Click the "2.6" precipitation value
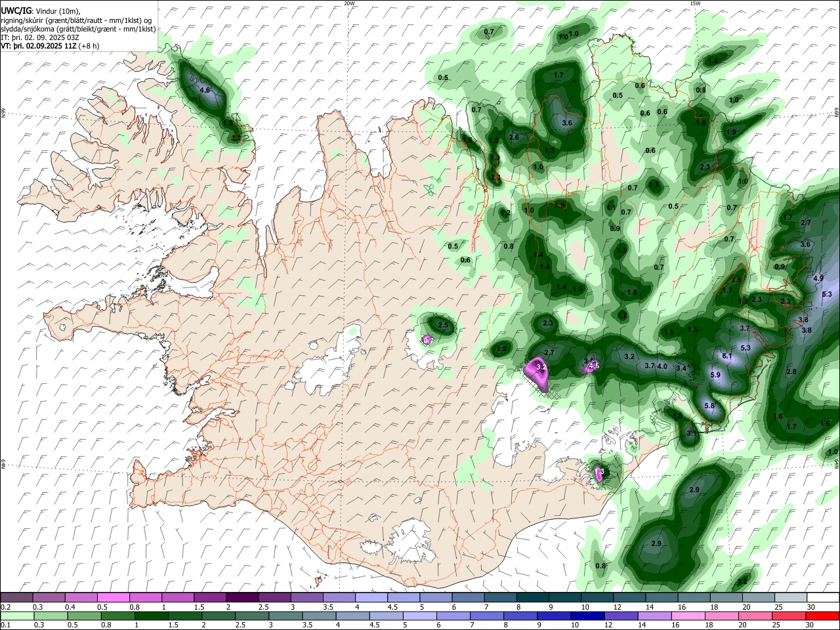Screen dimensions: 840x630 pos(514,137)
